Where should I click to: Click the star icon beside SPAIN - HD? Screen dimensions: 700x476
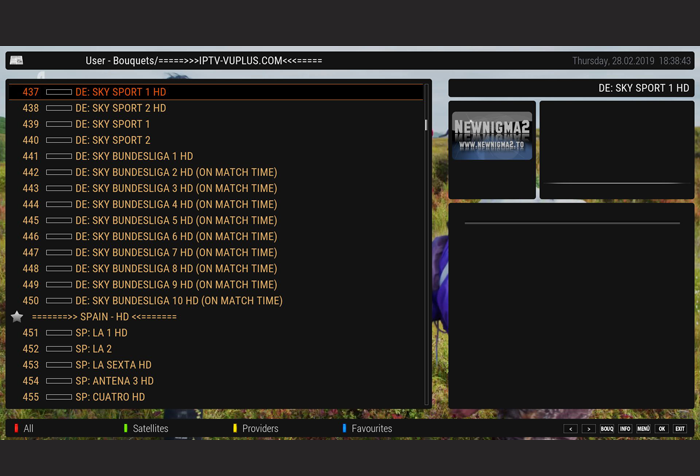17,317
